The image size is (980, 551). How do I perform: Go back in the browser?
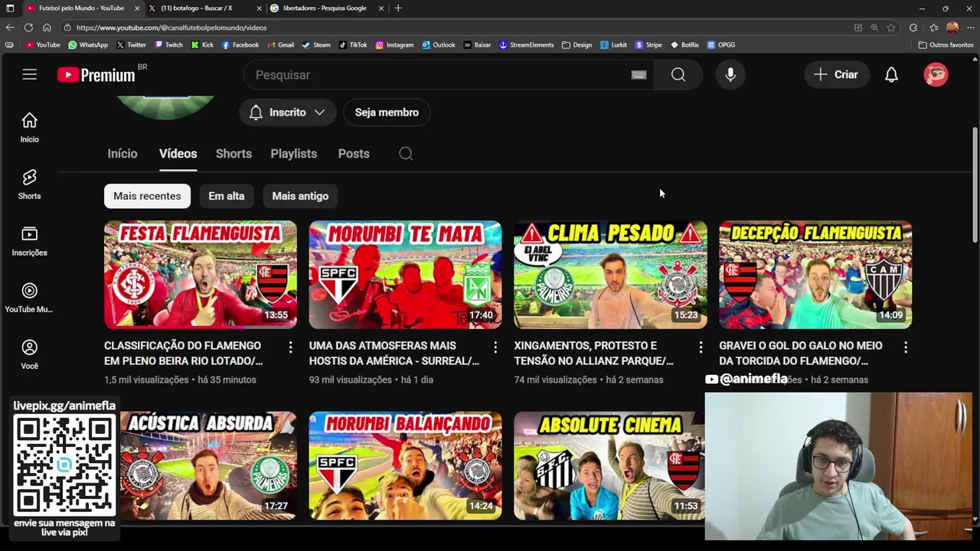[10, 28]
